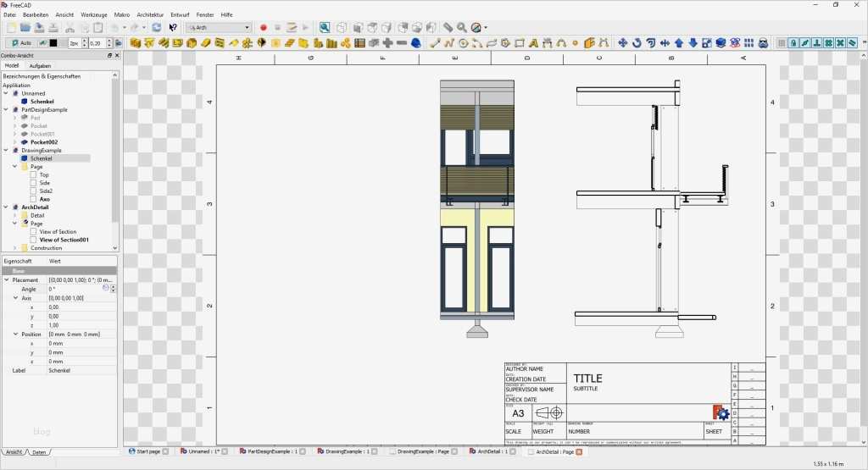Switch to the DrawingExample : Page tab
The width and height of the screenshot is (868, 470).
[x=424, y=451]
